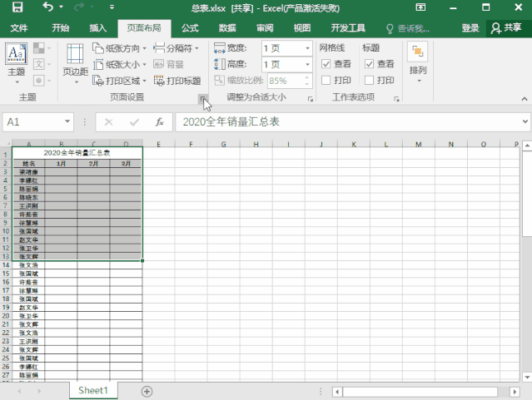Toggle 标题 打印 checkbox
This screenshot has width=532, height=400.
click(369, 81)
